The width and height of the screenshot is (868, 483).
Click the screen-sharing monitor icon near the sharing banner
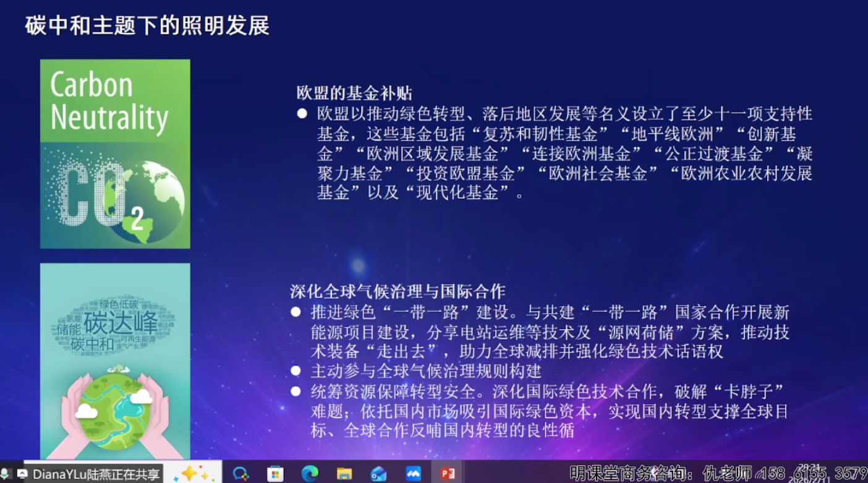point(22,473)
